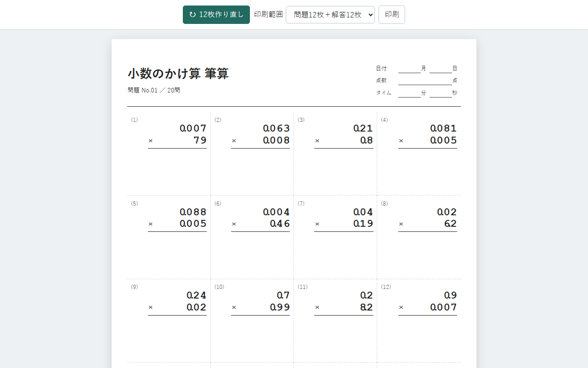Click the multiplier 0.007 in problem 12
This screenshot has height=368, width=588.
click(x=443, y=307)
